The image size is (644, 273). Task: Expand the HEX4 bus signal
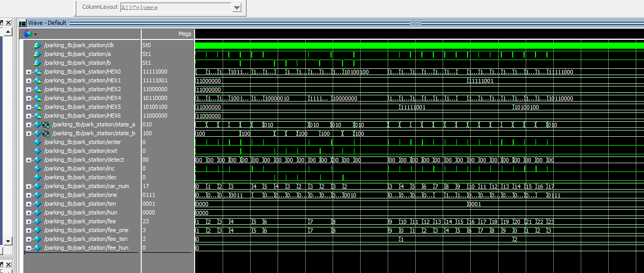coord(29,98)
